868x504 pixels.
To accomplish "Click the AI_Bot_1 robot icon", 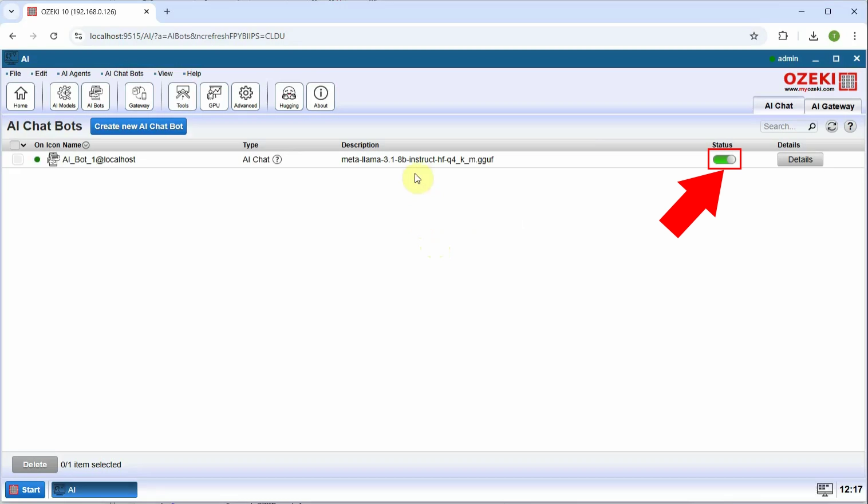I will point(53,159).
